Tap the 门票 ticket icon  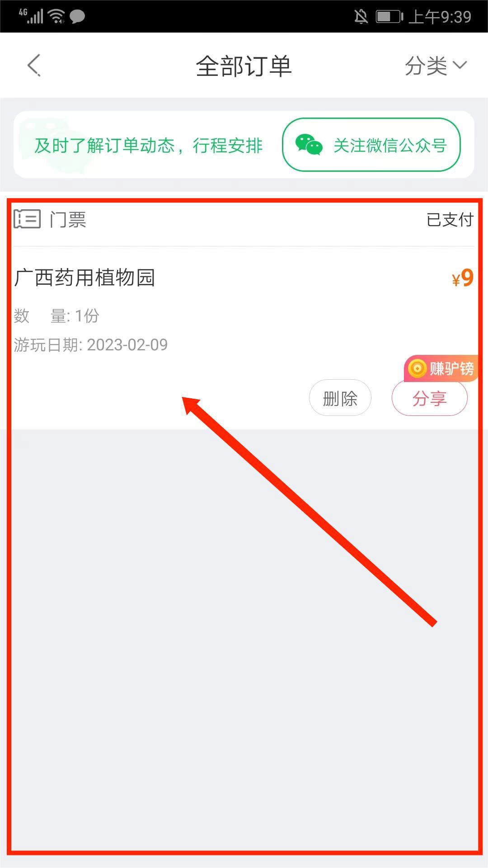tap(27, 219)
